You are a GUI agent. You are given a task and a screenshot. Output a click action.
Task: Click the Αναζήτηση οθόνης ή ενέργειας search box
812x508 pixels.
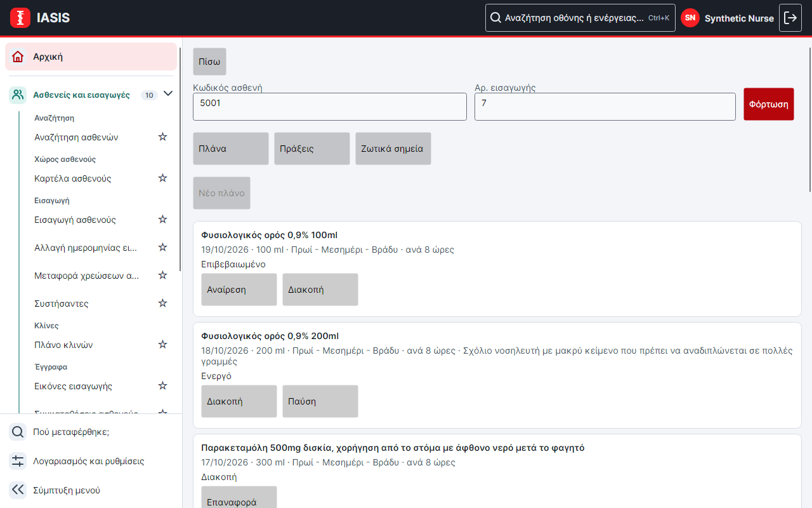click(580, 18)
